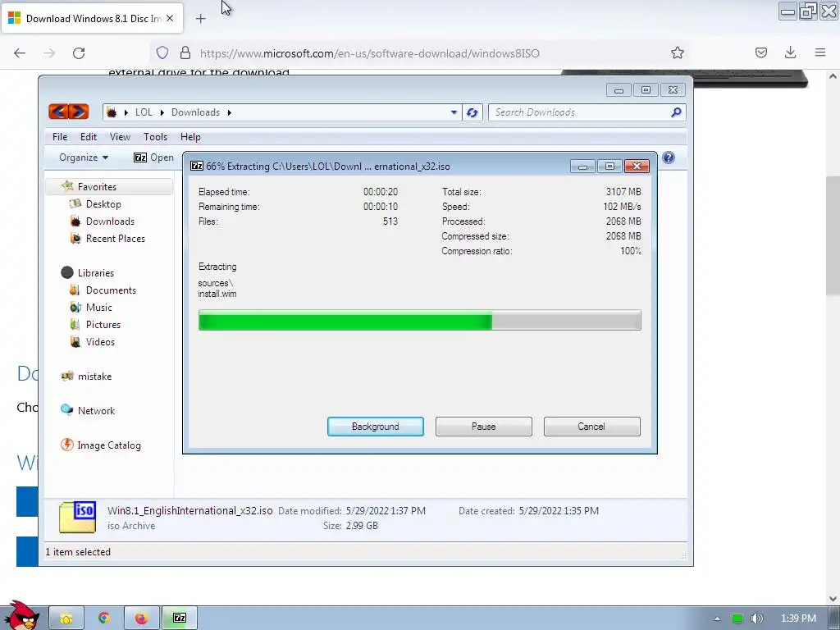
Task: Click Firefox back arrow button
Action: 20,53
